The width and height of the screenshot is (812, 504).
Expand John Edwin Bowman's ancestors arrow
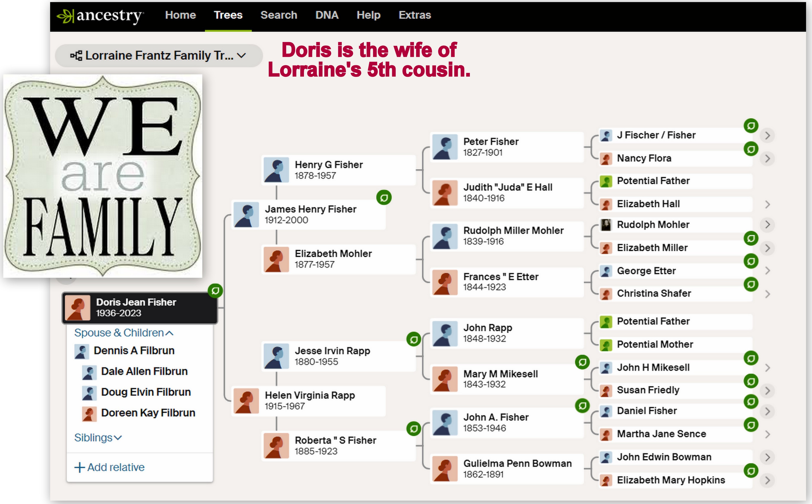click(767, 457)
